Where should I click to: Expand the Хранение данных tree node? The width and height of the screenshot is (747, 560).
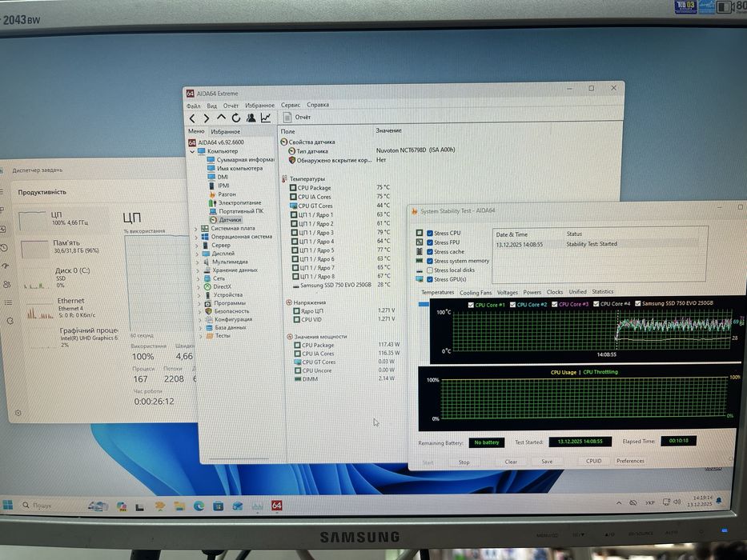click(199, 270)
